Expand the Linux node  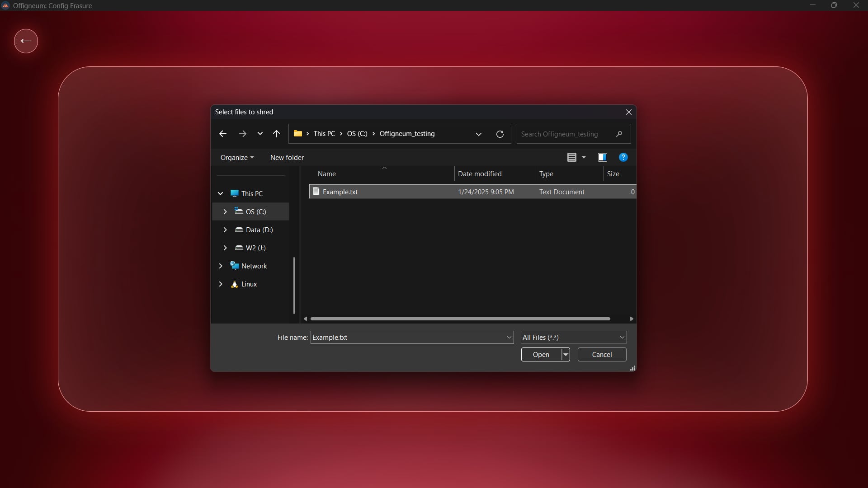point(220,284)
